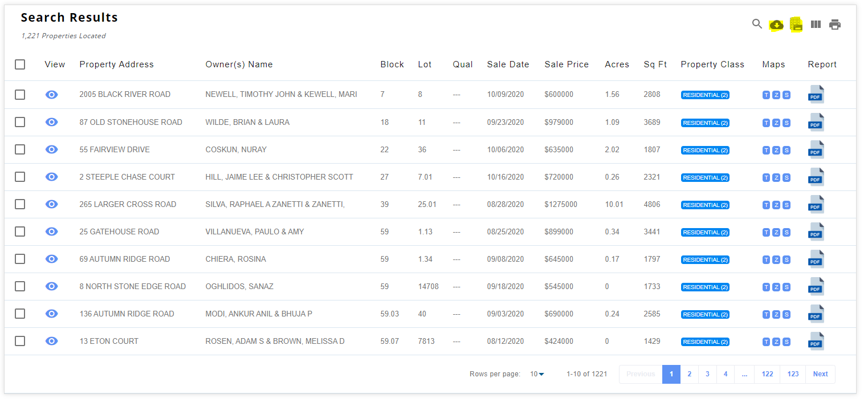Open PDF report for 13 Eton Court
The width and height of the screenshot is (868, 402).
point(816,341)
